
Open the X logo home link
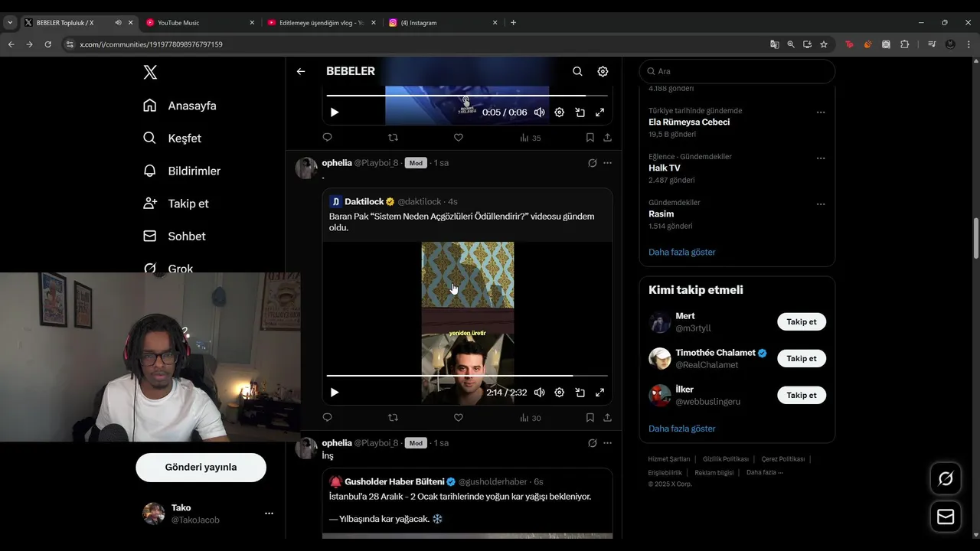(150, 72)
